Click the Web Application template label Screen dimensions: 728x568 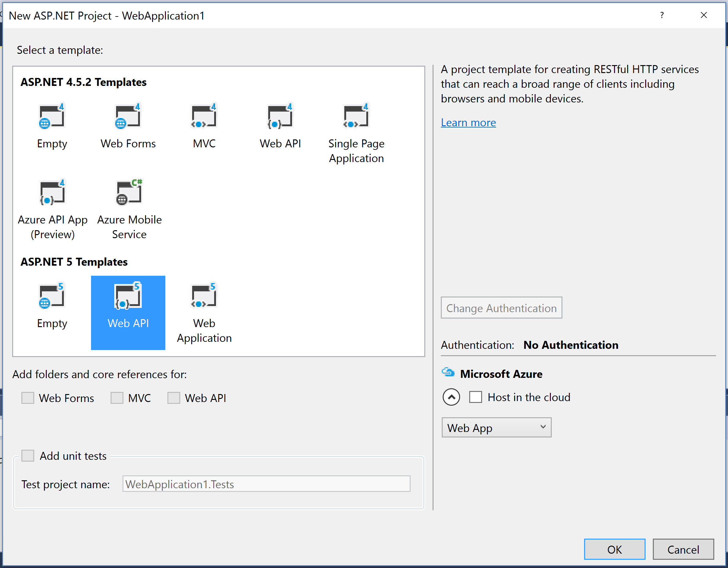(x=204, y=330)
